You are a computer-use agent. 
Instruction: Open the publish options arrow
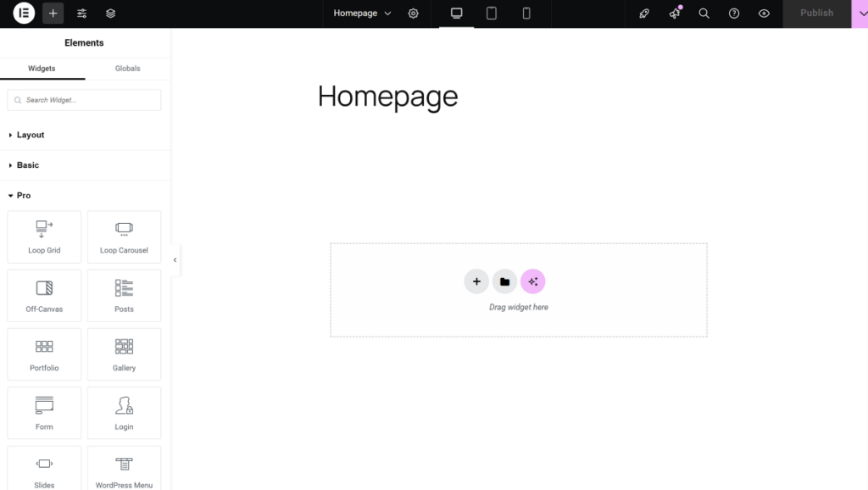coord(861,14)
